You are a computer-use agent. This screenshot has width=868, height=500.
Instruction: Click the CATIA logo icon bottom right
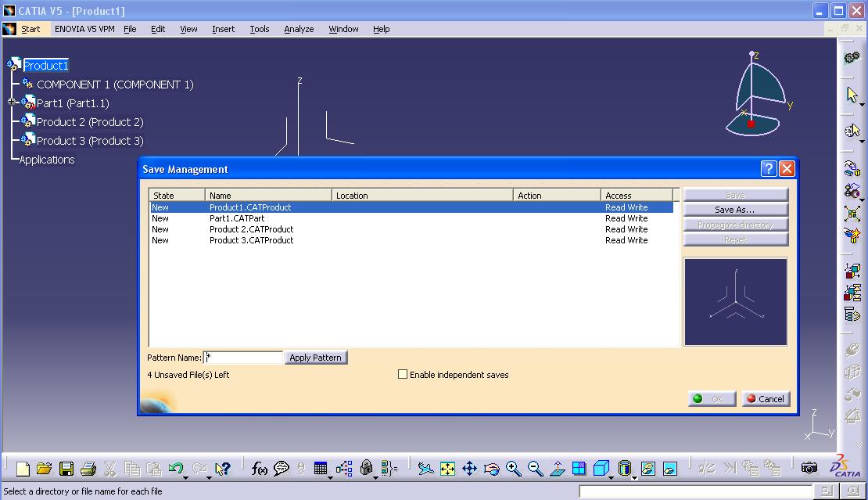click(846, 467)
